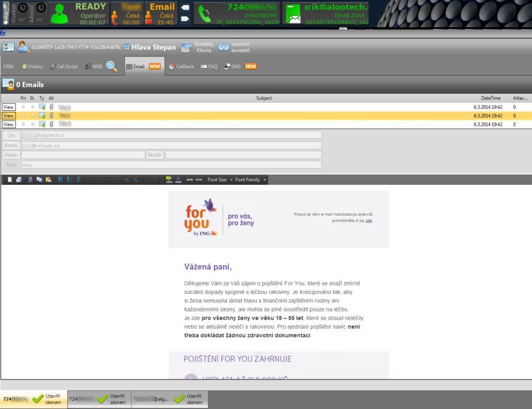
Task: Click View button on third email row
Action: tap(9, 125)
